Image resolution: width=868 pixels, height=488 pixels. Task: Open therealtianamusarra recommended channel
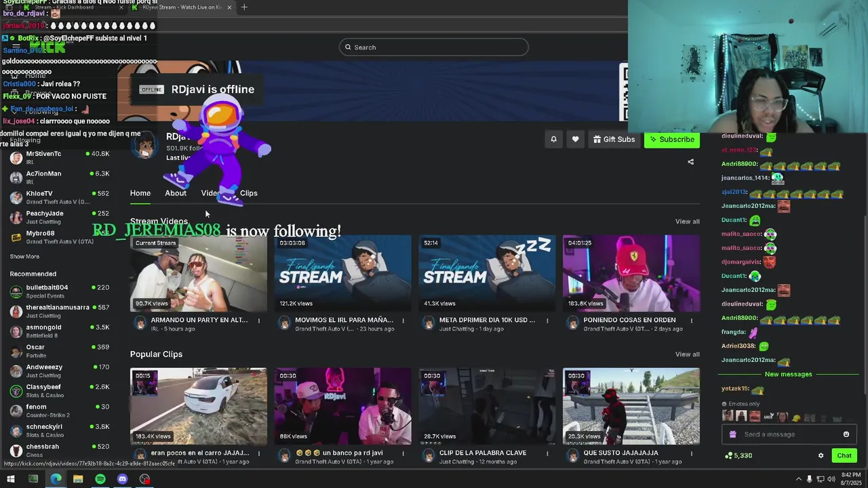point(60,311)
